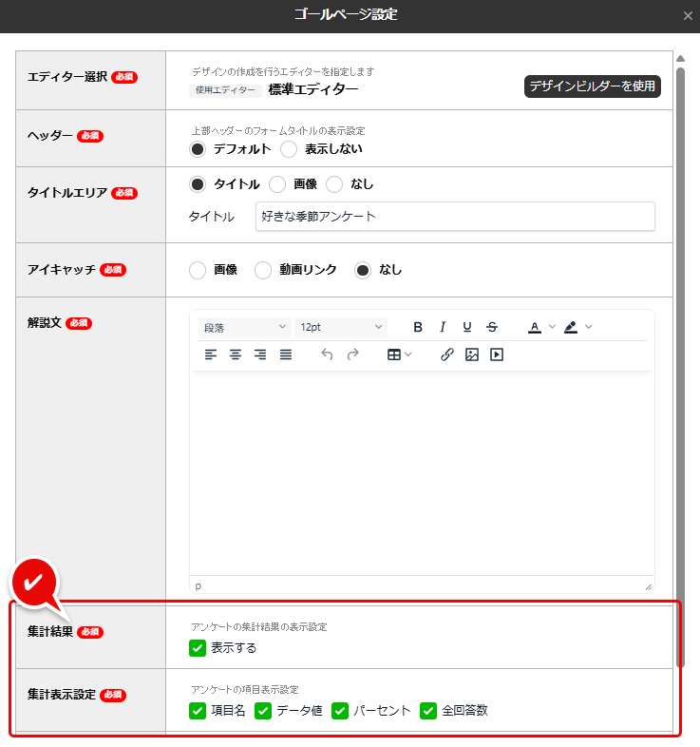Expand the text color options arrow
The width and height of the screenshot is (700, 747).
(552, 327)
